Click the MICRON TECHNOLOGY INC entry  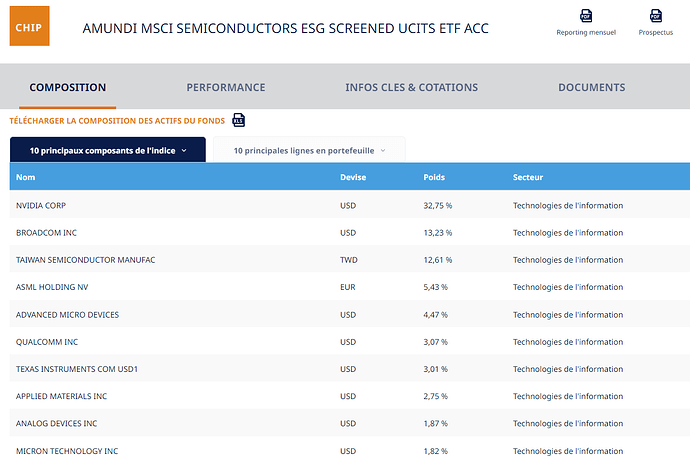point(67,451)
